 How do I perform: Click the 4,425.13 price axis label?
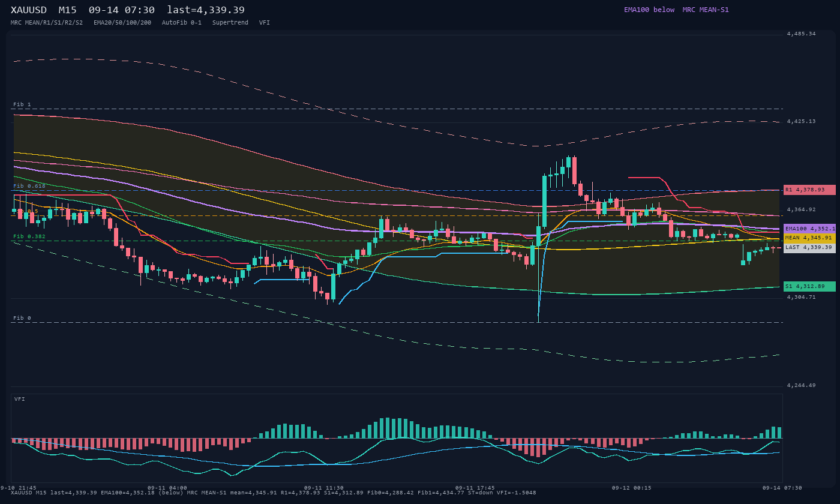click(802, 121)
